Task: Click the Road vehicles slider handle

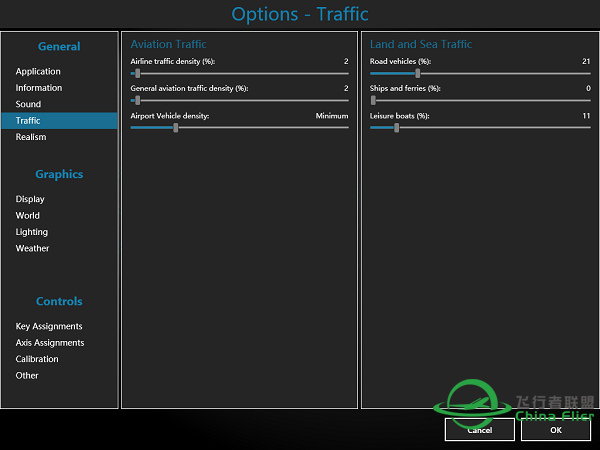Action: click(x=418, y=73)
